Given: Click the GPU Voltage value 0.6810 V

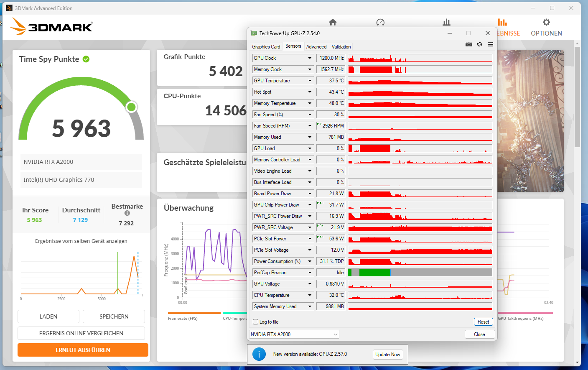Looking at the screenshot, I should click(x=331, y=284).
